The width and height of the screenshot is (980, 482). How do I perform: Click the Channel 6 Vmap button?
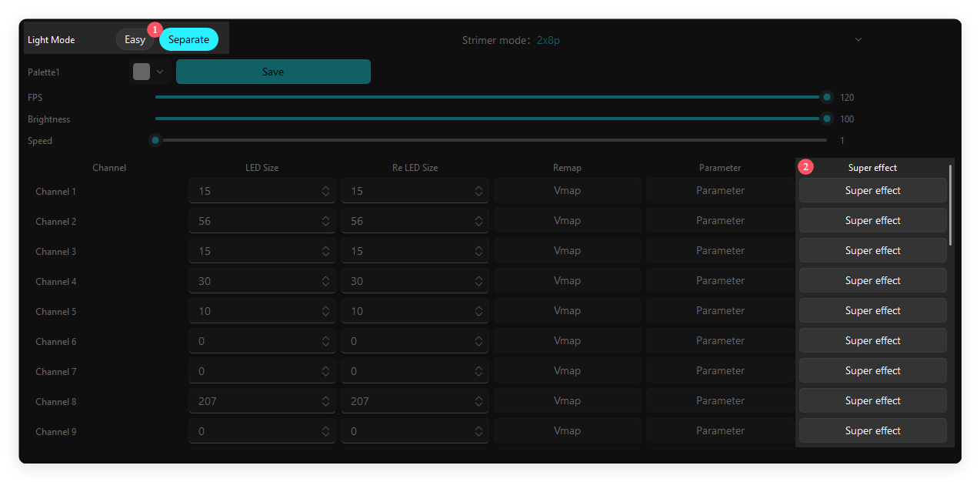567,340
